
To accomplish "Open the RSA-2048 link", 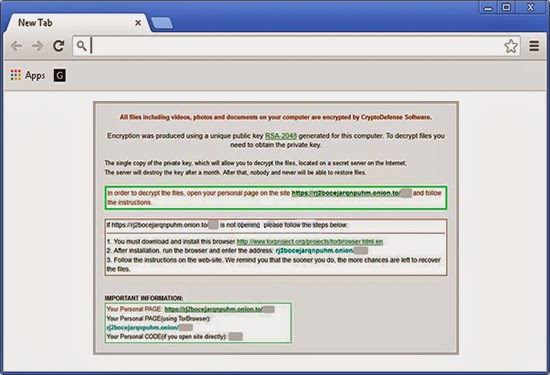I will point(281,136).
